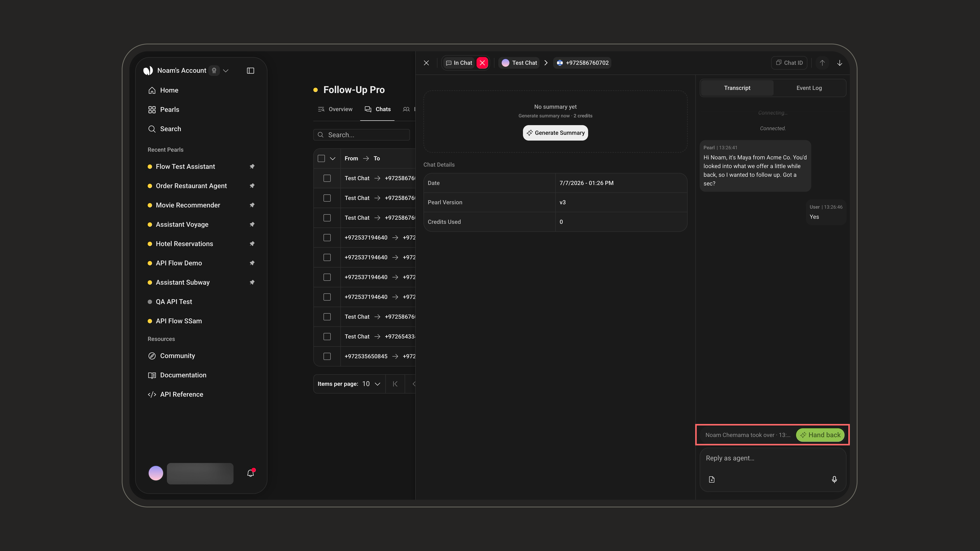
Task: Check the +972535650845 row checkbox
Action: pos(327,356)
